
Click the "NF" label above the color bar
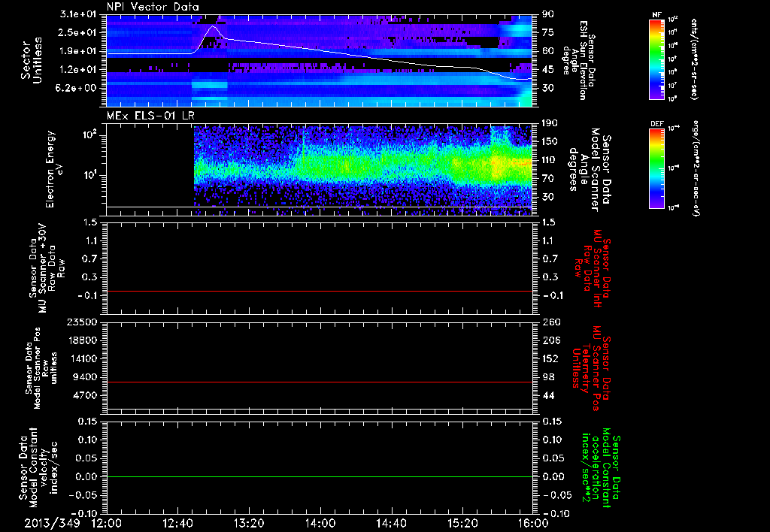[x=656, y=15]
